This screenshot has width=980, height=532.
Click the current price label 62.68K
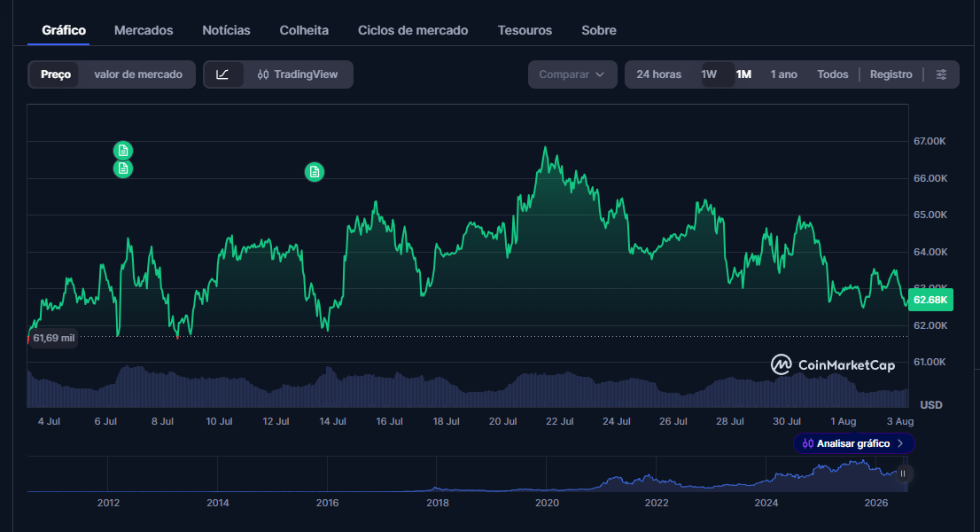point(930,300)
